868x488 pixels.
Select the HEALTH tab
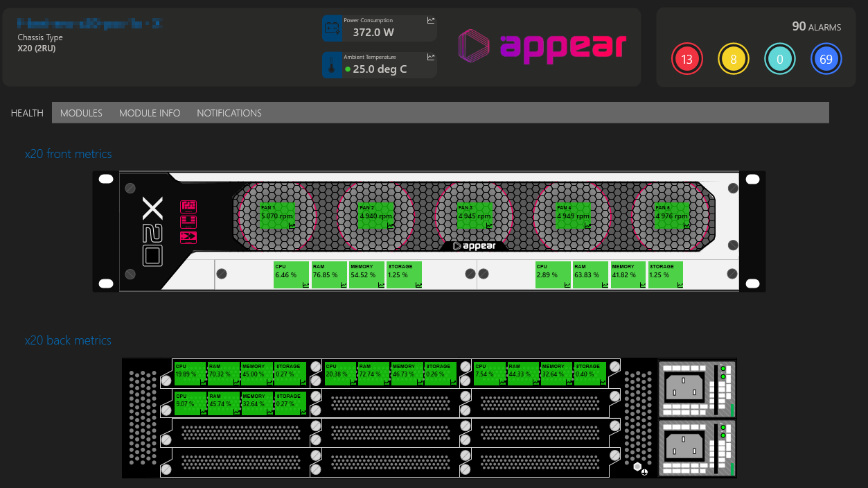27,113
